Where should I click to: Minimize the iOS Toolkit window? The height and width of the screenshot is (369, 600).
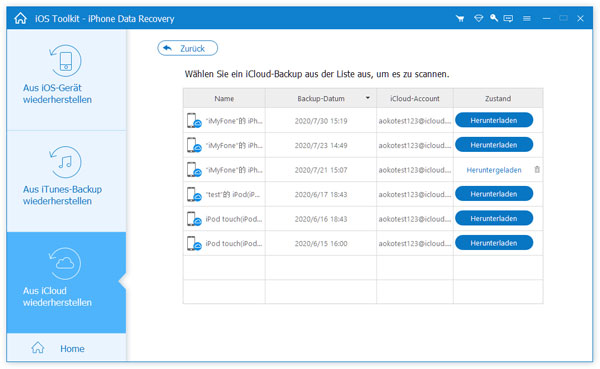(x=546, y=18)
